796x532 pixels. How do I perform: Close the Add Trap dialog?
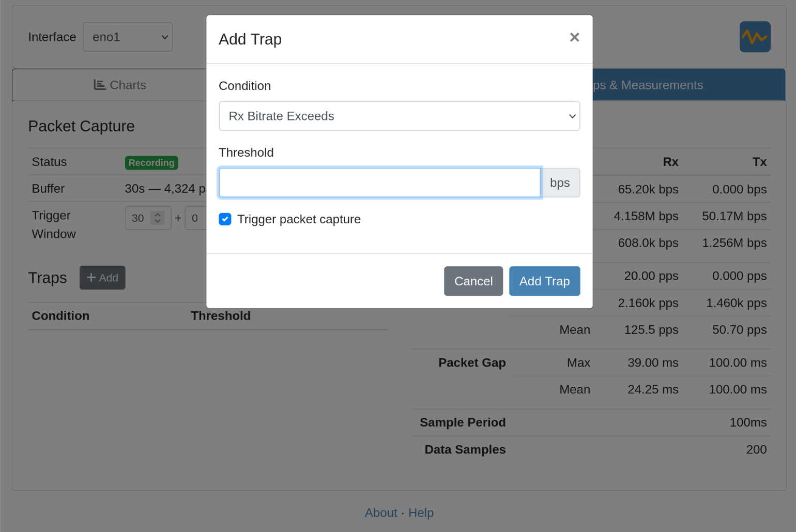574,37
